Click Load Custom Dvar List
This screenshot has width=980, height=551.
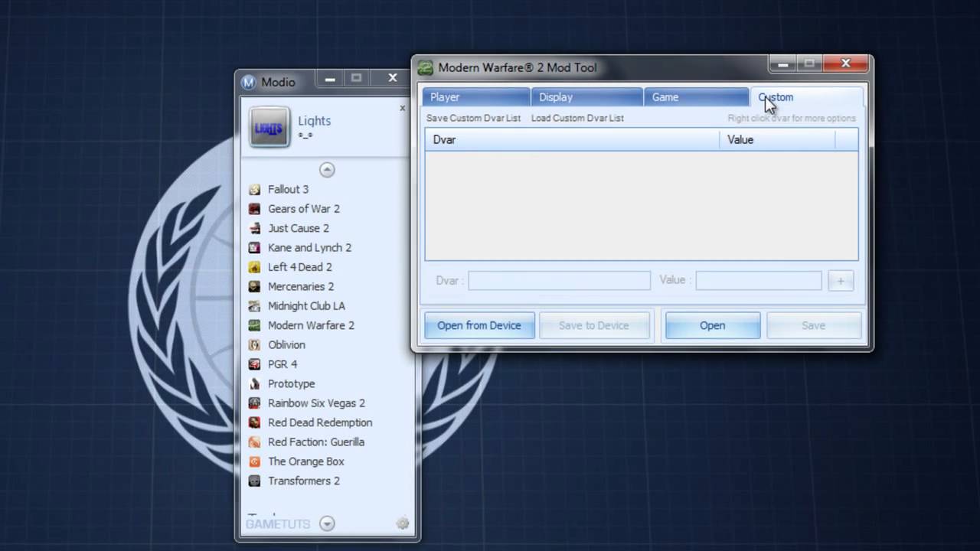point(577,118)
